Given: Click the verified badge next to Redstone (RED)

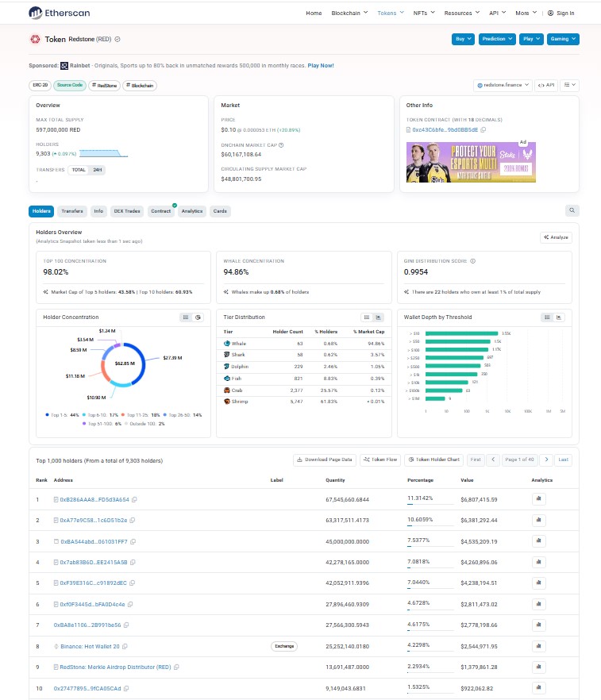Looking at the screenshot, I should (118, 40).
